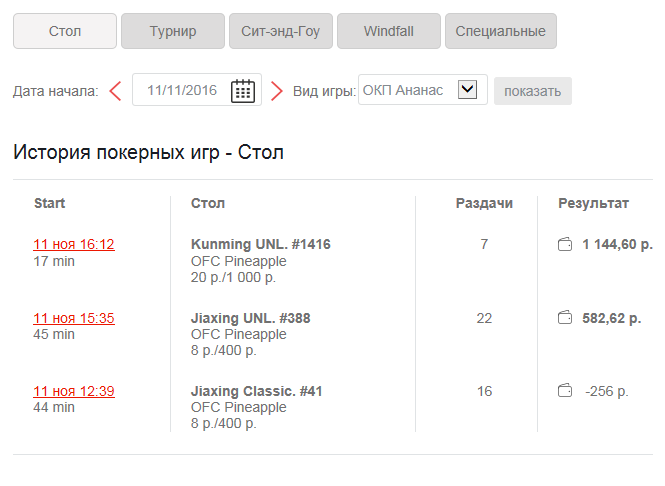
Task: Click the start date field 11/11/2016
Action: 182,90
